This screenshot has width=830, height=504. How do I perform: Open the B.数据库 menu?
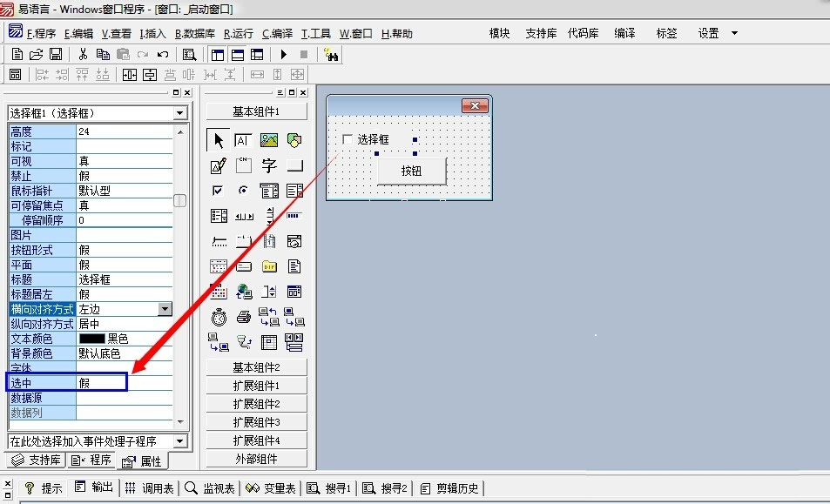[x=195, y=33]
